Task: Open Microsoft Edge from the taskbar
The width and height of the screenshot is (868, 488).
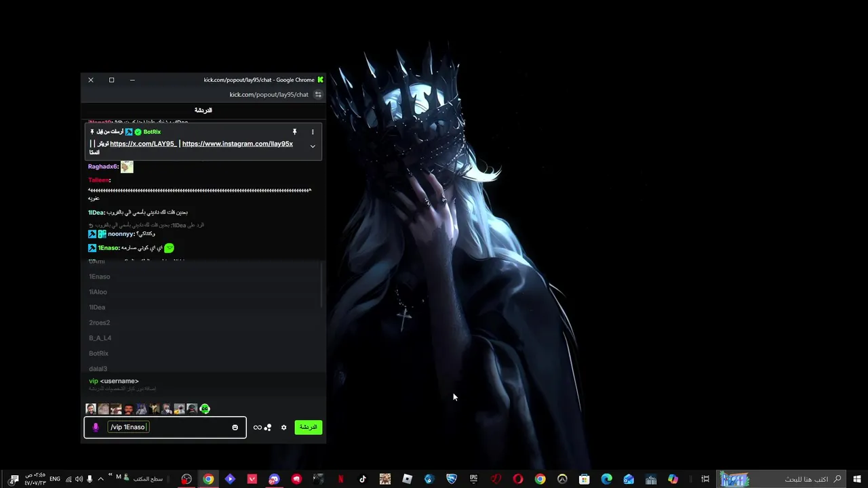Action: pos(607,479)
